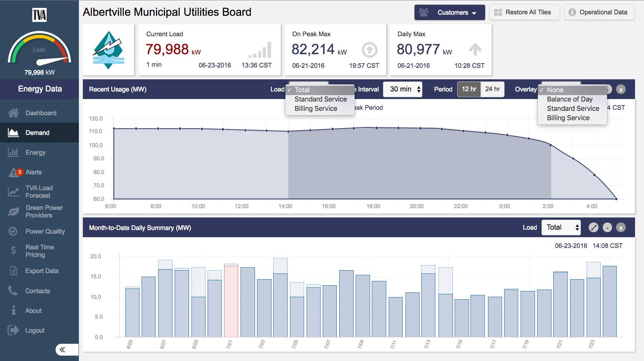Image resolution: width=644 pixels, height=361 pixels.
Task: Click the 2:00 data point on usage chart
Action: (550, 145)
